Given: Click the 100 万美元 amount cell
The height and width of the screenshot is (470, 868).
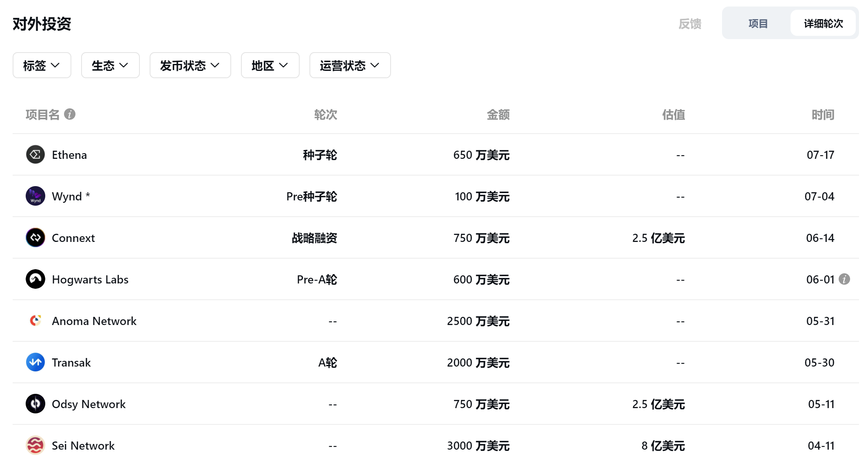Looking at the screenshot, I should tap(482, 197).
